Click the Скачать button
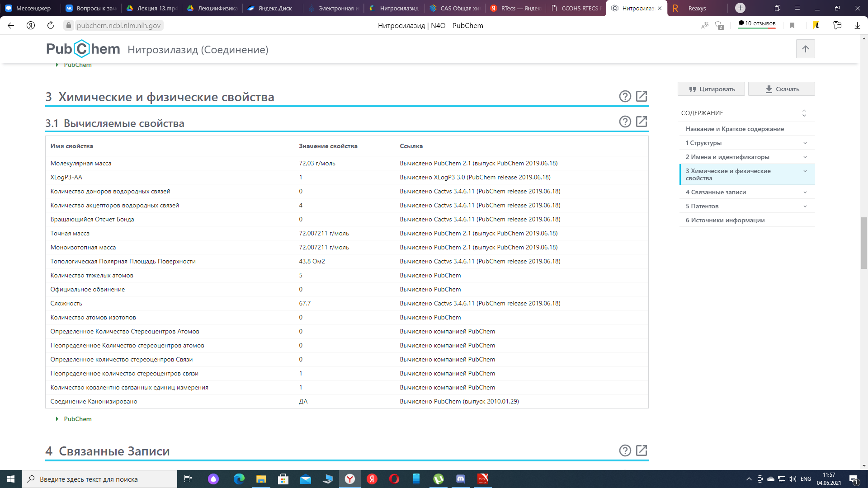The image size is (868, 488). (x=781, y=89)
